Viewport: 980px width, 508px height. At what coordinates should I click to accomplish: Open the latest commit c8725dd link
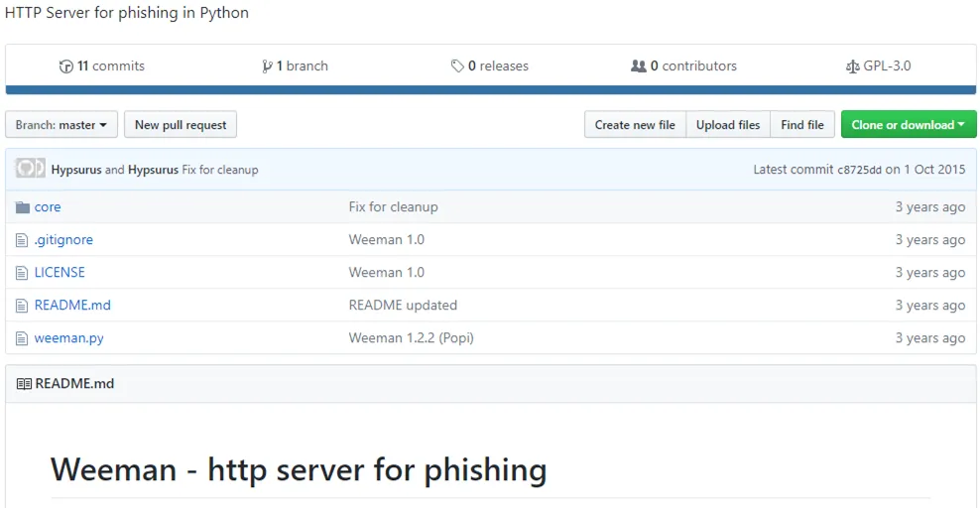(859, 170)
